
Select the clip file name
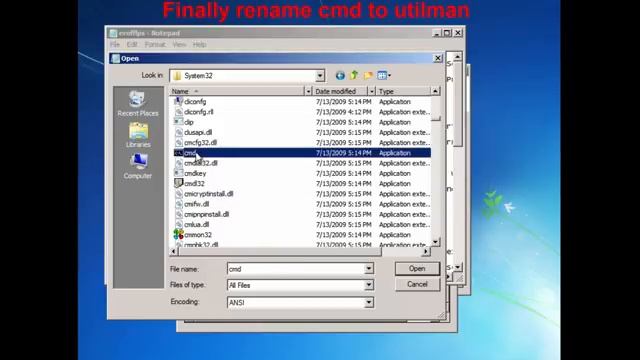click(x=189, y=122)
